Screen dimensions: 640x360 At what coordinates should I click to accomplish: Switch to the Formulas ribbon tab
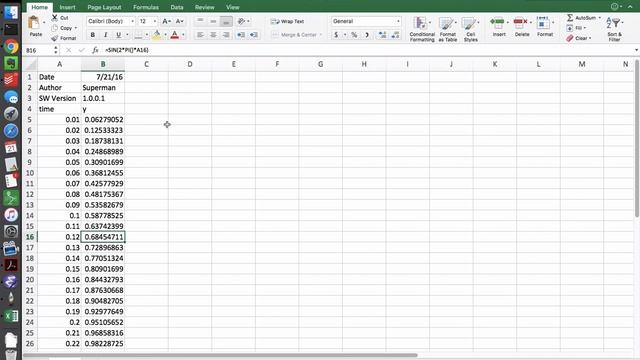tap(146, 7)
